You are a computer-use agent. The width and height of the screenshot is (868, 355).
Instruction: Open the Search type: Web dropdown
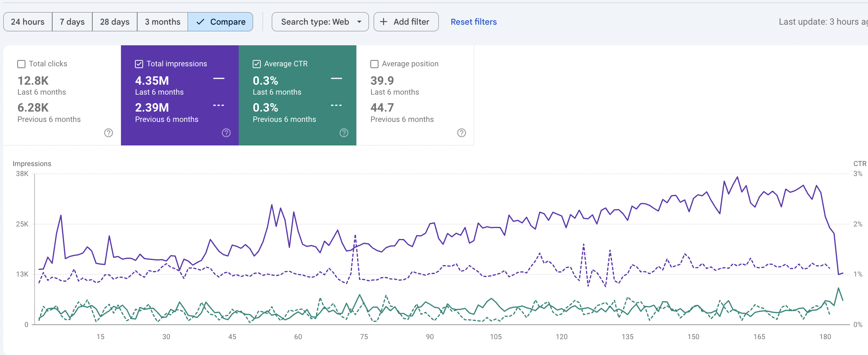tap(315, 22)
